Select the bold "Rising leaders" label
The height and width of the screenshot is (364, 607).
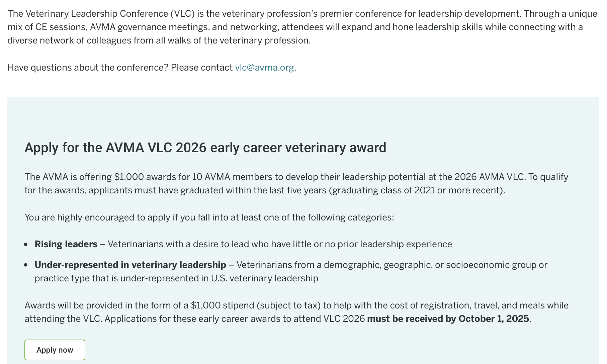coord(66,244)
